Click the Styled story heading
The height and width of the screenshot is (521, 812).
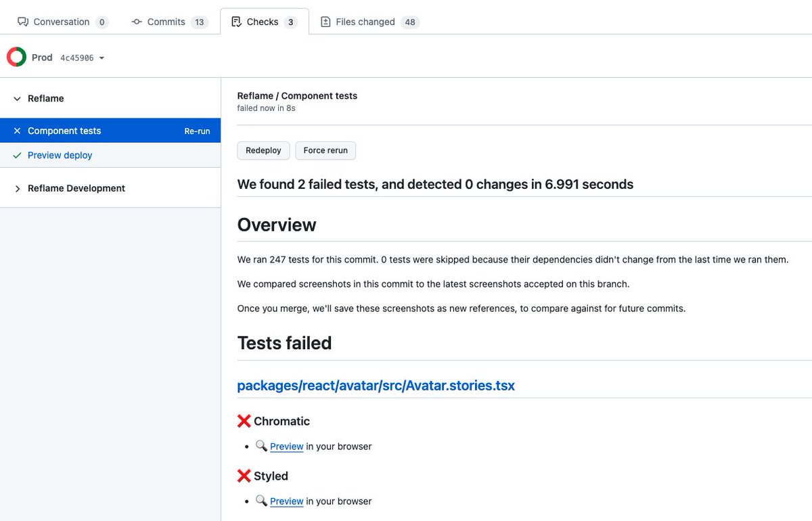pos(271,476)
